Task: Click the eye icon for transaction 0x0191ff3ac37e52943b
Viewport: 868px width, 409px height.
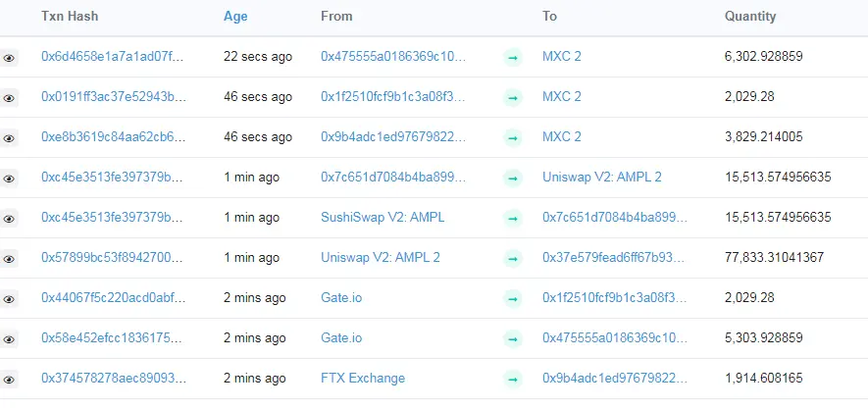Action: point(8,98)
